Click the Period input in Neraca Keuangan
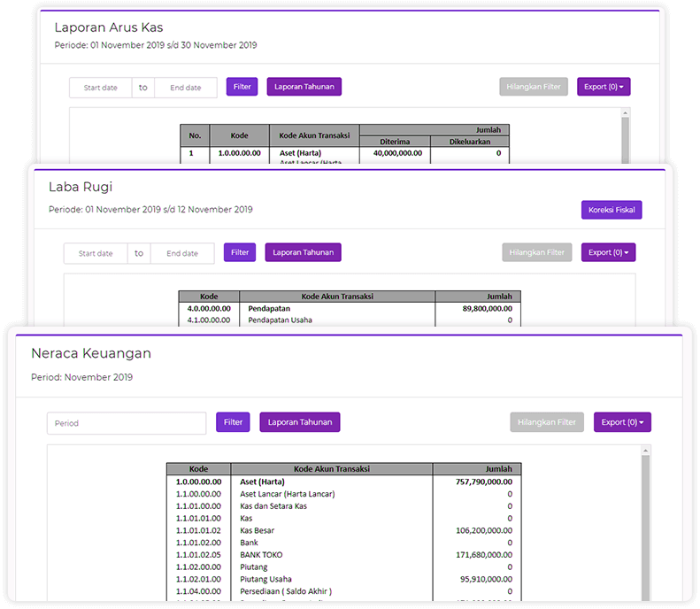 [x=127, y=423]
